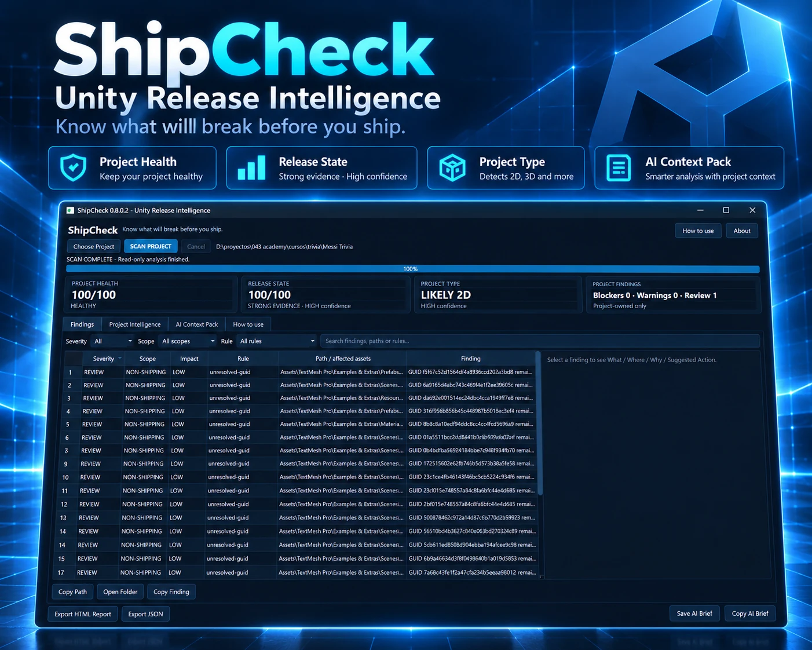Select finding row 4 GUID 316f956b
This screenshot has height=650, width=812.
pyautogui.click(x=299, y=411)
